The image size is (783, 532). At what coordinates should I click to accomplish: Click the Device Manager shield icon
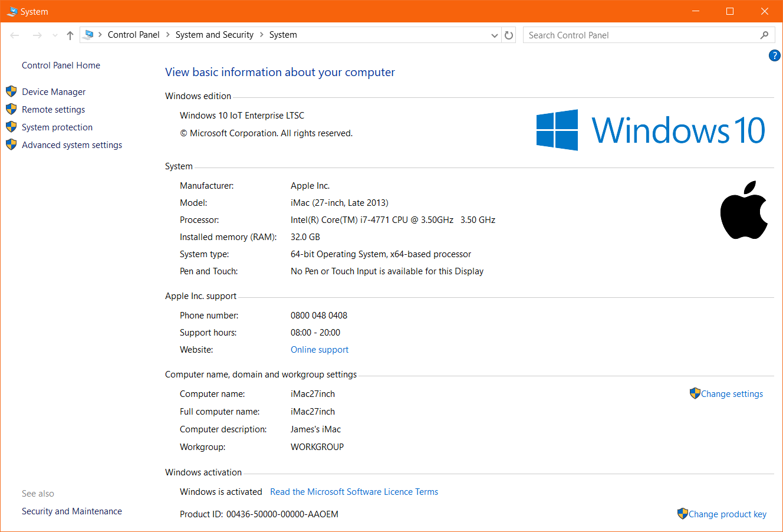11,91
